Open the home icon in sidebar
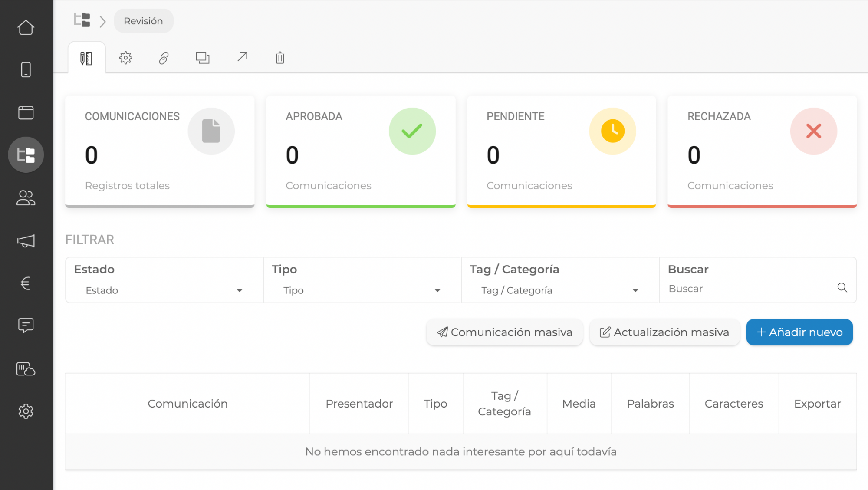 [26, 27]
